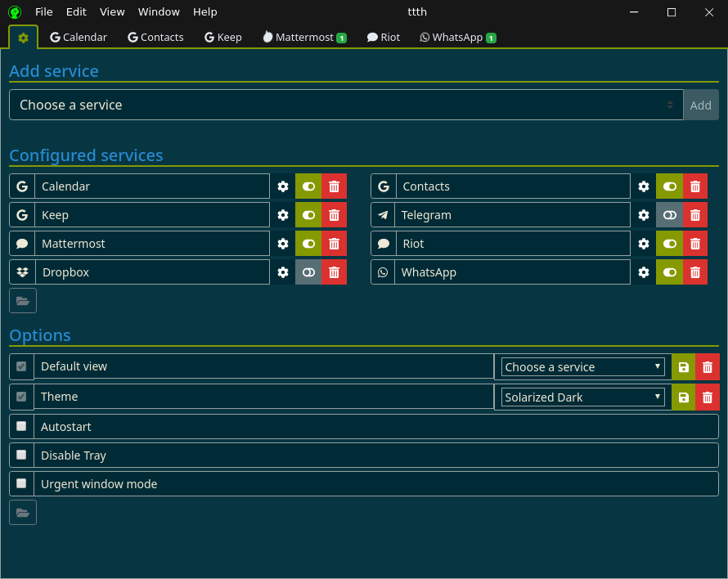Open settings for Mattermost service
728x579 pixels.
pyautogui.click(x=283, y=244)
